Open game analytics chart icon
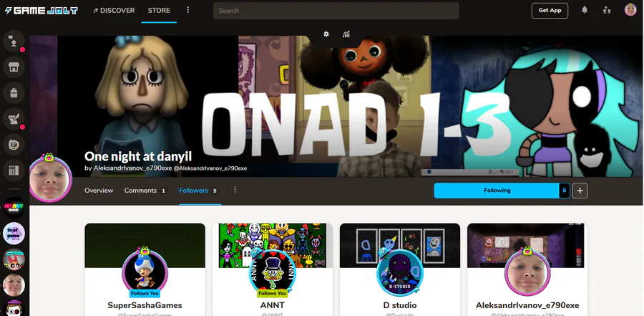The width and height of the screenshot is (644, 316). 346,34
